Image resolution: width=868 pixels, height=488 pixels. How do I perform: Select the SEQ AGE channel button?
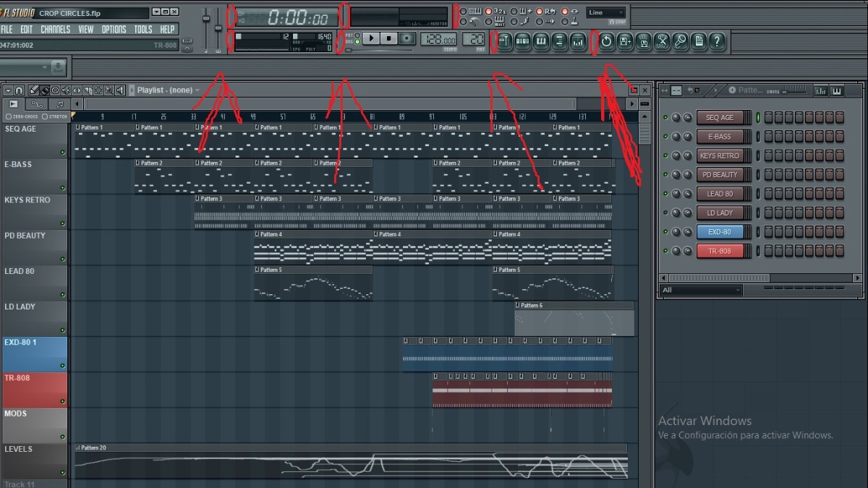tap(720, 118)
